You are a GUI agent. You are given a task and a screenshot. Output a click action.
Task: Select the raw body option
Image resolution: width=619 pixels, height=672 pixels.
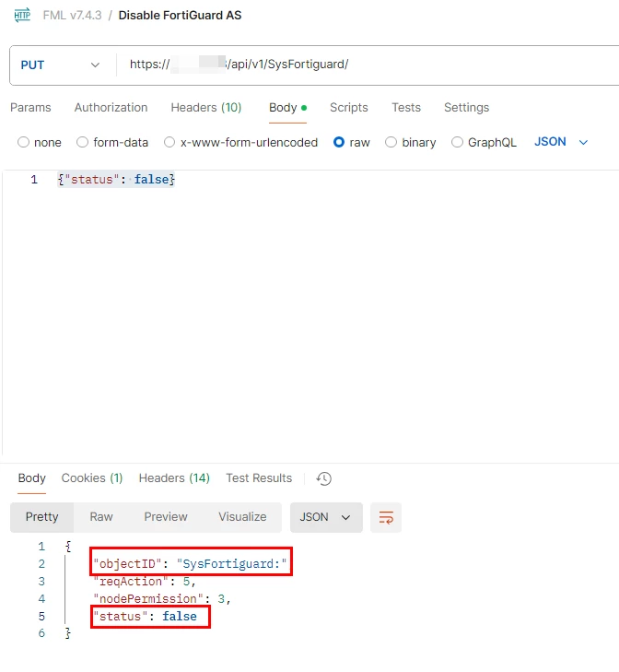352,142
